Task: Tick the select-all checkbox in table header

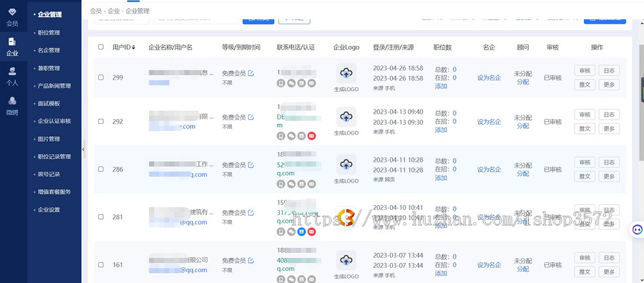Action: click(x=101, y=47)
